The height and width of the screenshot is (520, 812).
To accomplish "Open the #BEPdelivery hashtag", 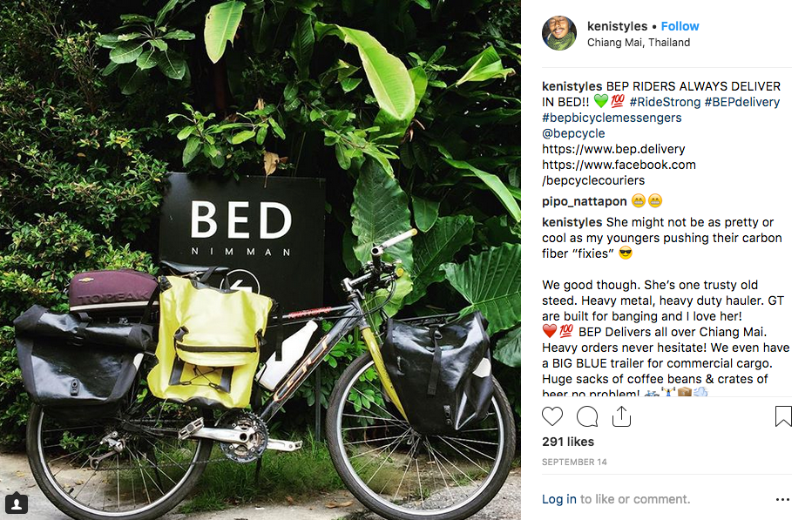I will 742,102.
